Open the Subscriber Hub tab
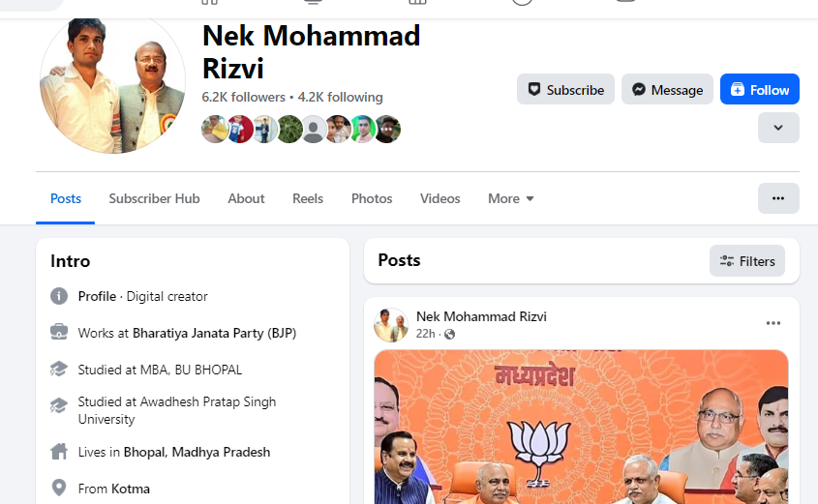The width and height of the screenshot is (818, 504). pos(155,198)
